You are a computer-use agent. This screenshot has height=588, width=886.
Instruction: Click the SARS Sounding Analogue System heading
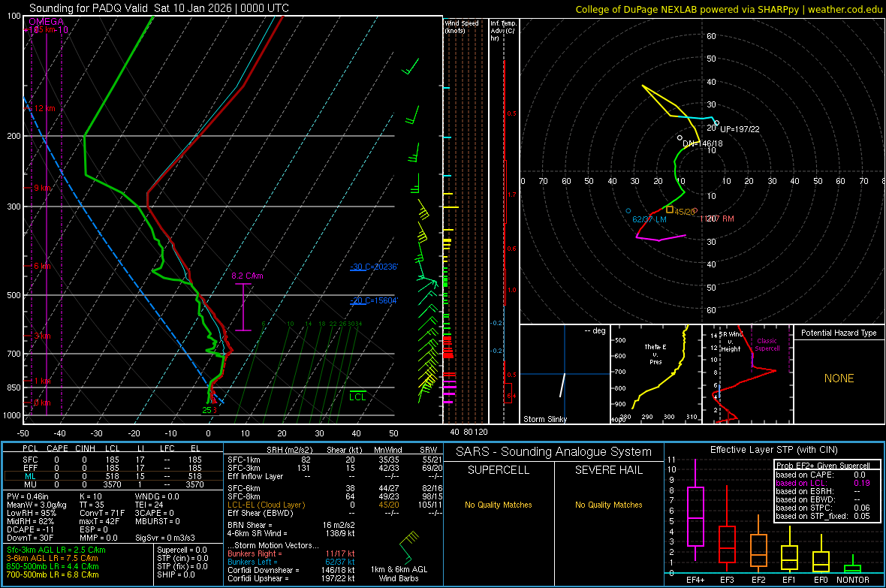click(x=554, y=452)
